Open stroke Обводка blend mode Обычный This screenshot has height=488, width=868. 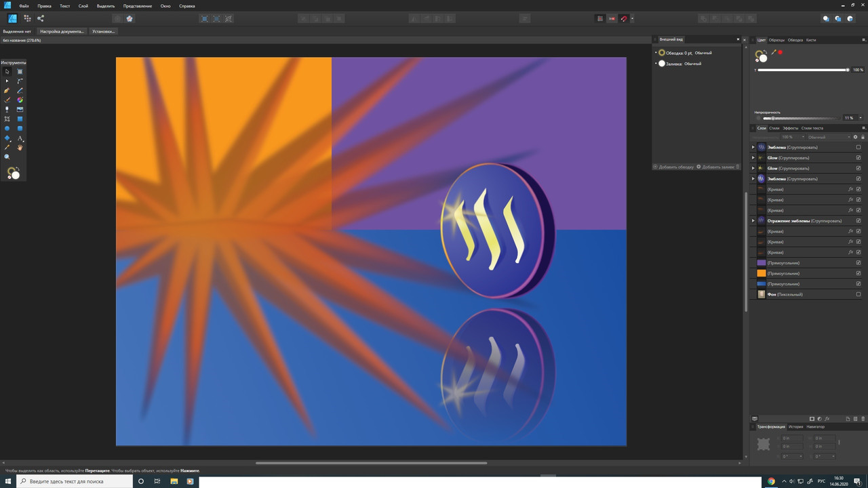point(703,53)
